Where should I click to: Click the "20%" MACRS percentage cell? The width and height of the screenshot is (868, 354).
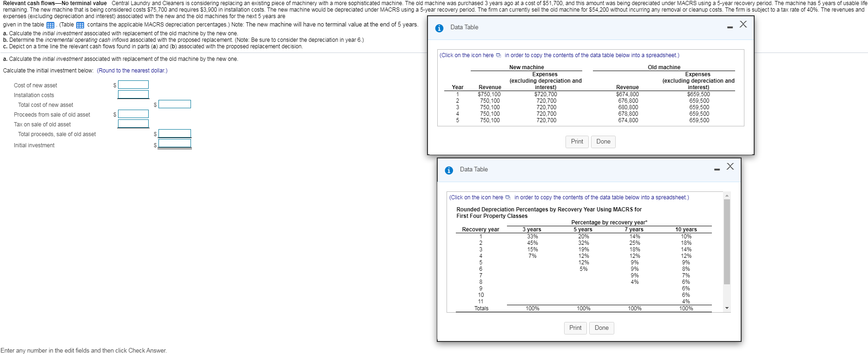click(x=584, y=236)
